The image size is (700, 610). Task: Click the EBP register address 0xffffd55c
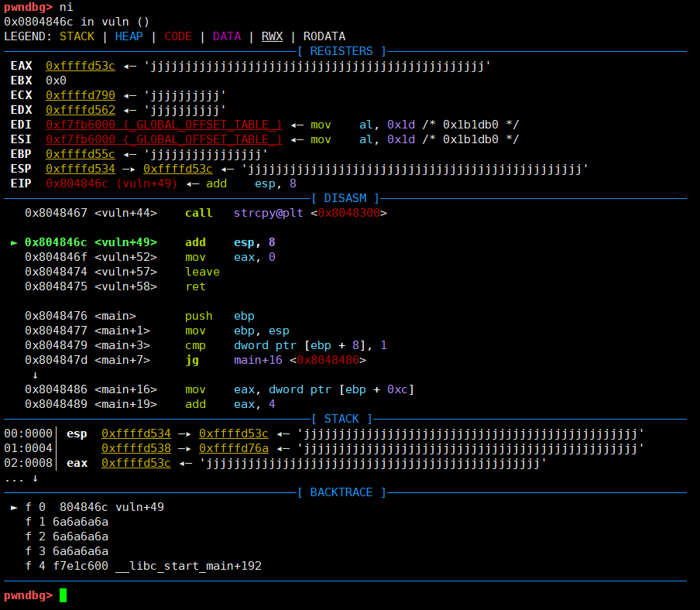point(80,154)
